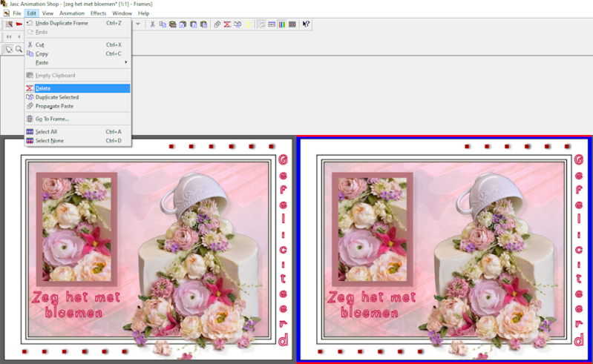Open the Effects menu
Viewport: 593px width, 364px height.
98,13
